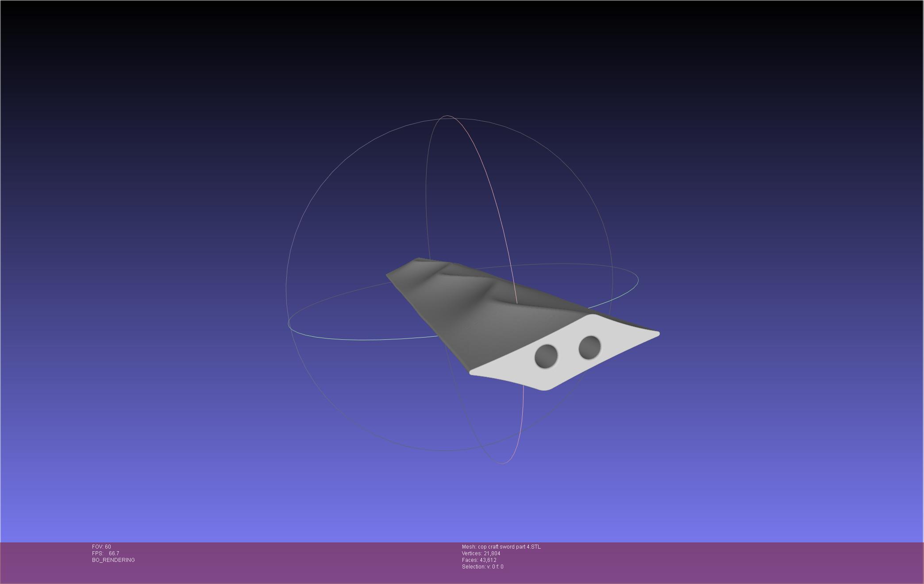Click the left circular hole on the mesh
The height and width of the screenshot is (584, 924).
[546, 356]
